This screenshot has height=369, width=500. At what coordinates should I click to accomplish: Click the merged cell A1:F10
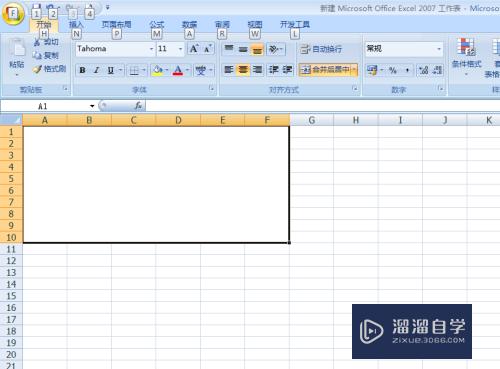point(156,184)
